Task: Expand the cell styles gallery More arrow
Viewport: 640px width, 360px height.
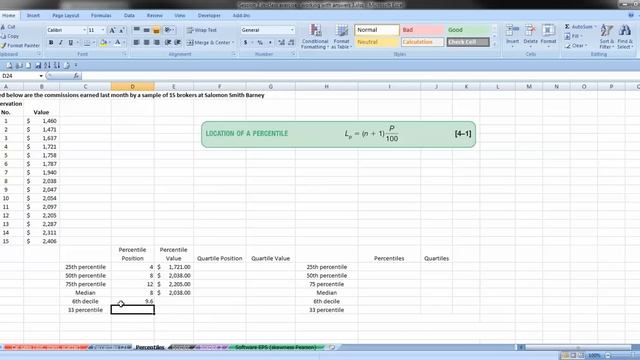Action: pos(495,44)
